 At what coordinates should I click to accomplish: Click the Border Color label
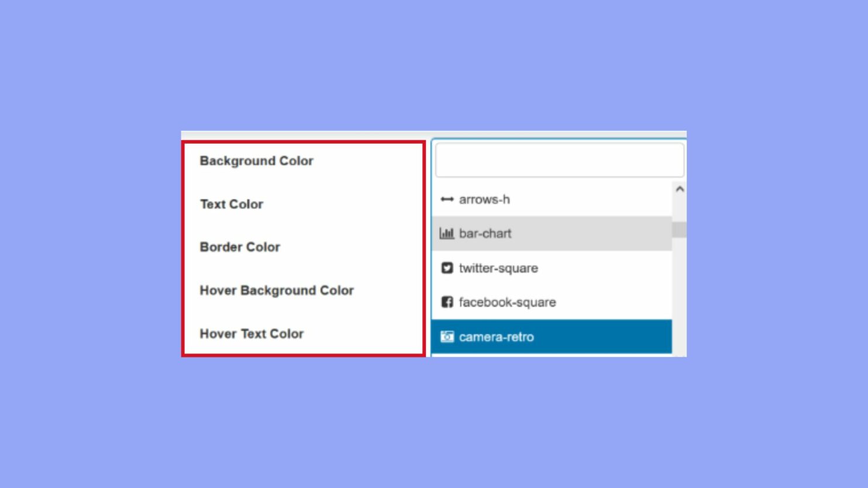tap(240, 247)
